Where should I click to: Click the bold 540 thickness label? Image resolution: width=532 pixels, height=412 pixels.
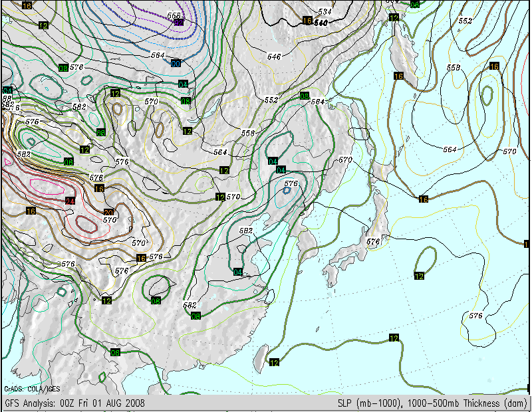pyautogui.click(x=321, y=23)
